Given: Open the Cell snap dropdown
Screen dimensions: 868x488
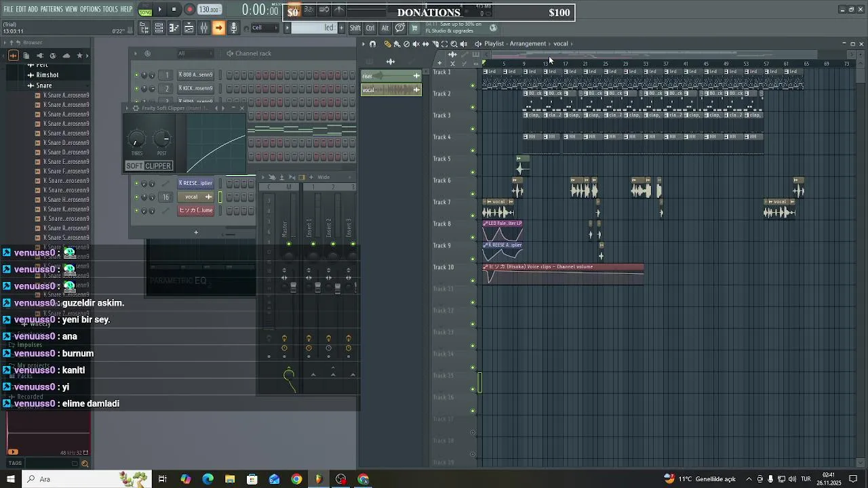Looking at the screenshot, I should coord(264,28).
